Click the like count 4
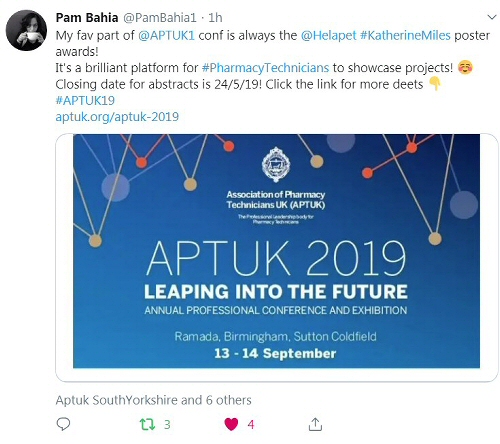 click(251, 425)
